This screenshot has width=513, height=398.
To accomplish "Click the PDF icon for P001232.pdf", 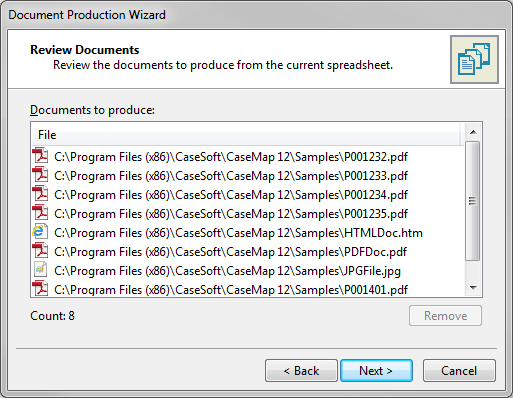I will pyautogui.click(x=40, y=156).
